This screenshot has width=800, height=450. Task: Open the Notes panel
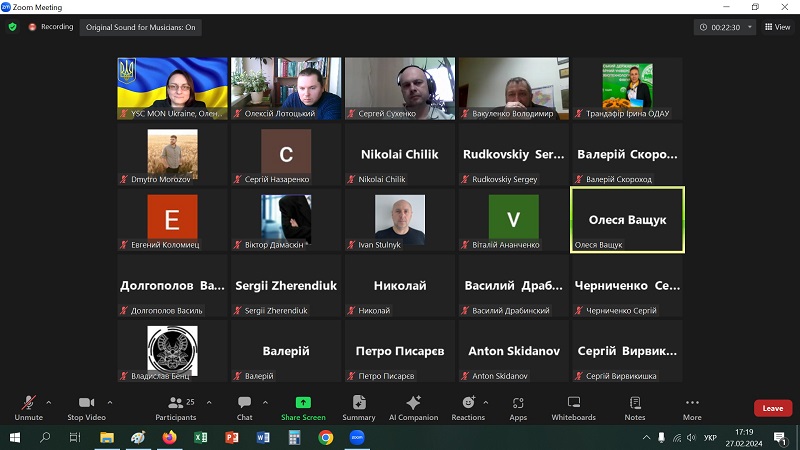point(635,406)
